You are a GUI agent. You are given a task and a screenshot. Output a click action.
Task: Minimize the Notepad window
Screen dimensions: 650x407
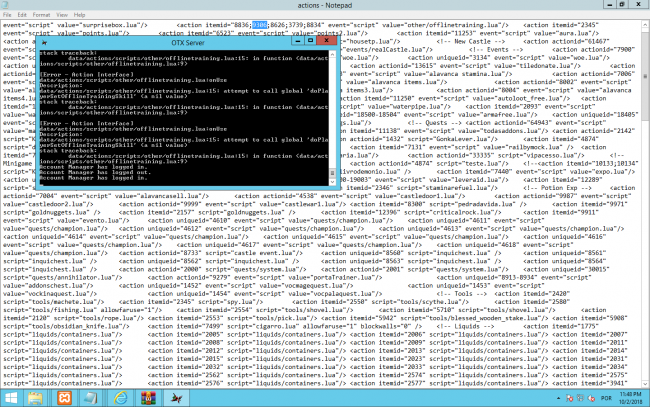(609, 4)
